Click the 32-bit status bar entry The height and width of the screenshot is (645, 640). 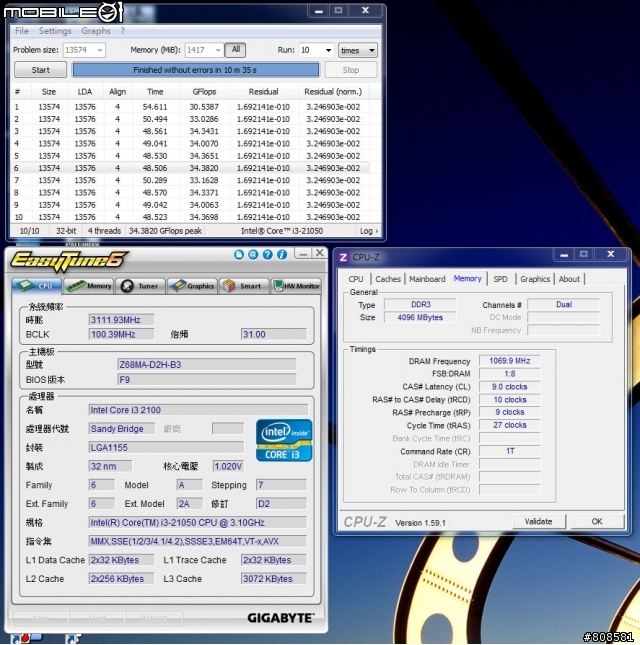click(66, 231)
